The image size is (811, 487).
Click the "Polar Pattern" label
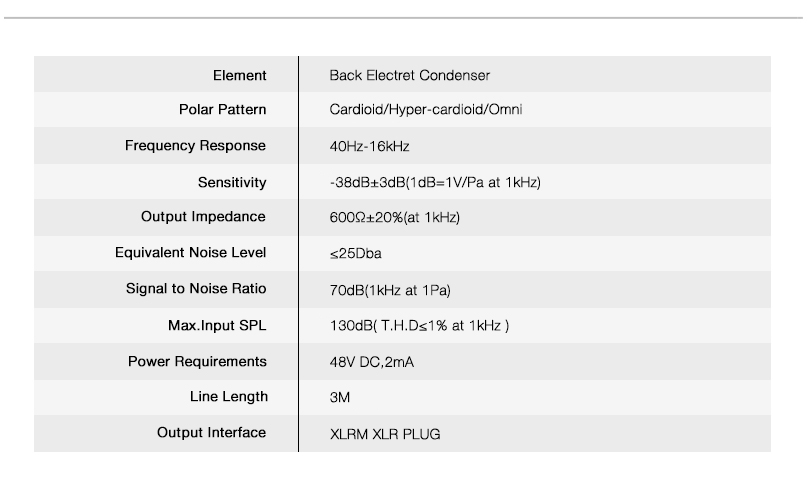tap(222, 110)
